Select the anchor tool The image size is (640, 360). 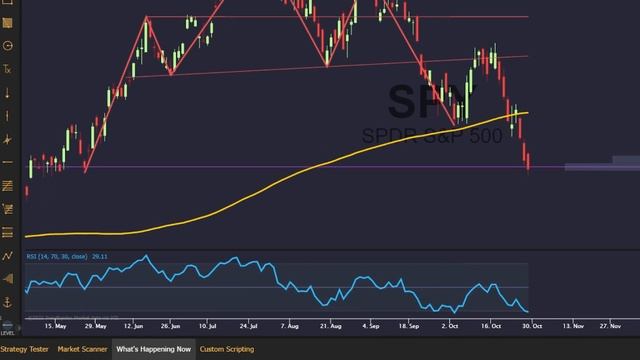(7, 302)
